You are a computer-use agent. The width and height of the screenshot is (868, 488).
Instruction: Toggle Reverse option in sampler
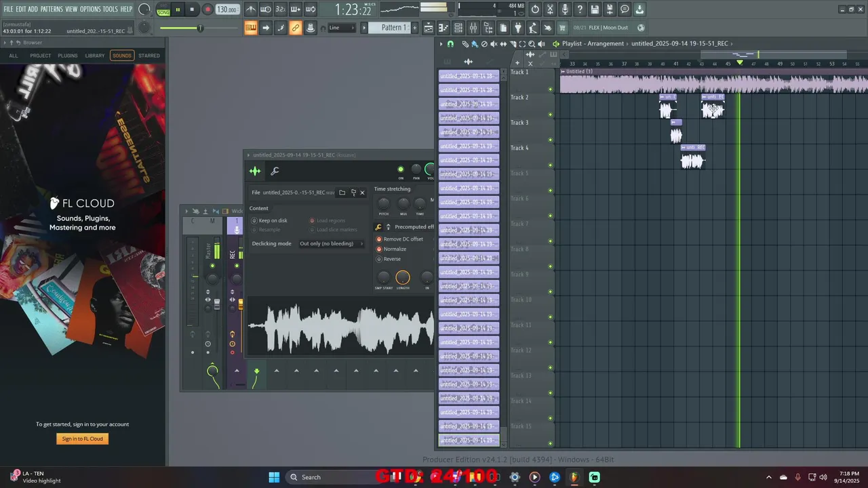(389, 259)
